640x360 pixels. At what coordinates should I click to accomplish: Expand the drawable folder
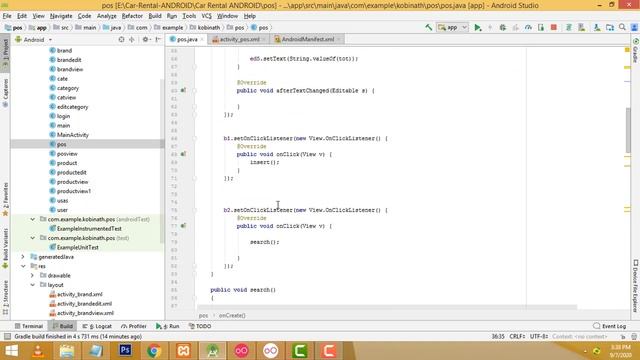point(33,276)
